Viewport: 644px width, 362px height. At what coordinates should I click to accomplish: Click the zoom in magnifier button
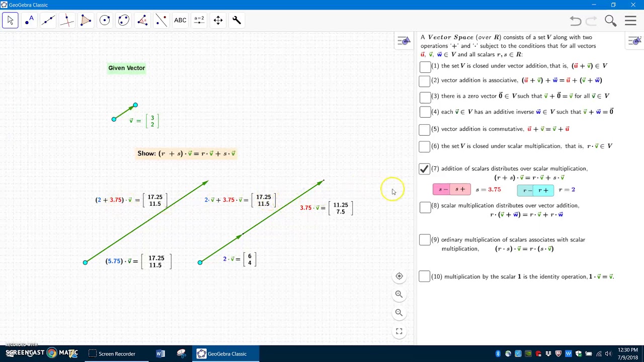tap(399, 294)
